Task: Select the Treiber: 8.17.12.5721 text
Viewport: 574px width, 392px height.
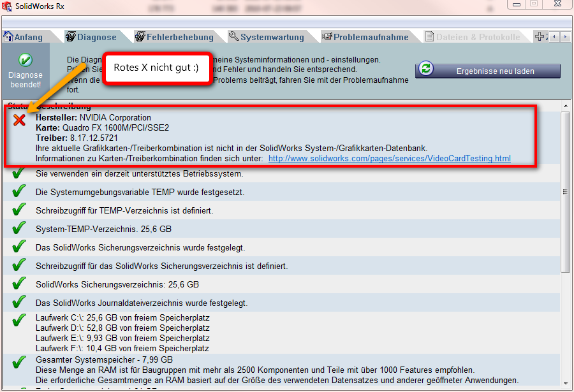Action: pos(77,138)
